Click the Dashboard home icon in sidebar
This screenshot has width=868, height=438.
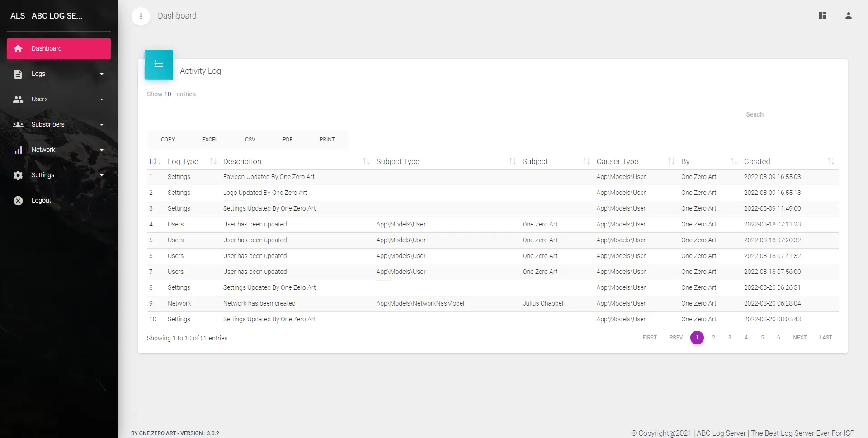point(18,49)
